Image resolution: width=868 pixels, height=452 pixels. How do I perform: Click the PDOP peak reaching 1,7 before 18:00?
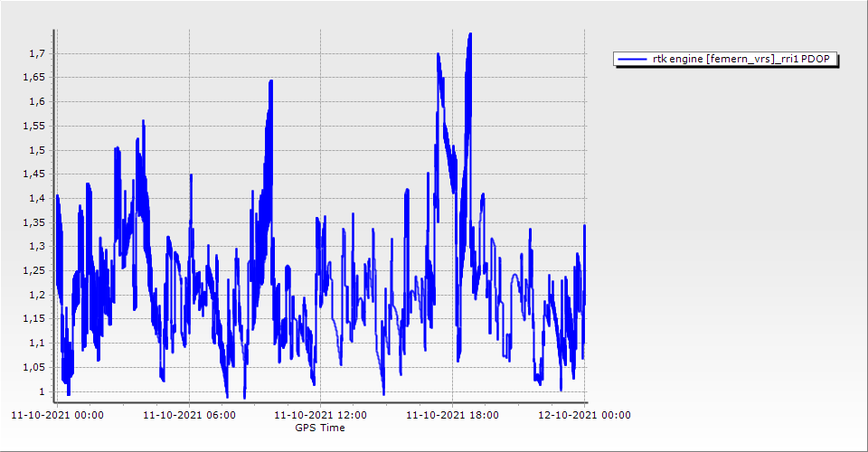coord(438,54)
